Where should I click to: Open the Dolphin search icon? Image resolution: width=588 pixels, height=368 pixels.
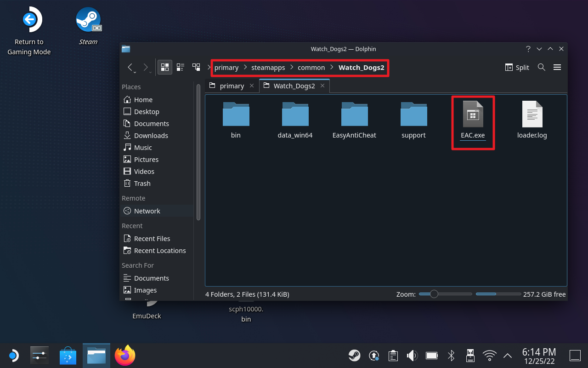pos(542,67)
